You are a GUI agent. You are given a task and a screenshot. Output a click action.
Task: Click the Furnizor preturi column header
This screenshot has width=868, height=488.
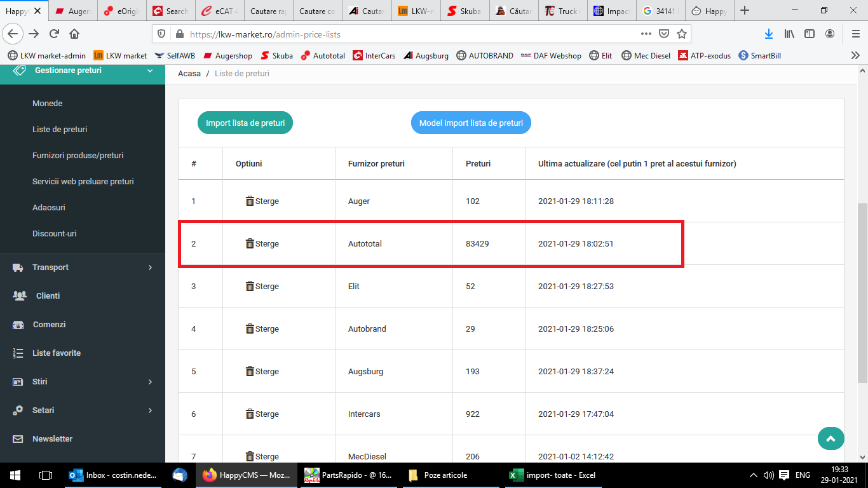click(x=376, y=163)
